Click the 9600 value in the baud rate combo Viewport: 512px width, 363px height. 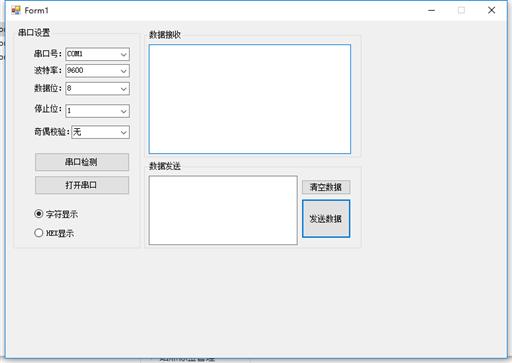[x=75, y=70]
